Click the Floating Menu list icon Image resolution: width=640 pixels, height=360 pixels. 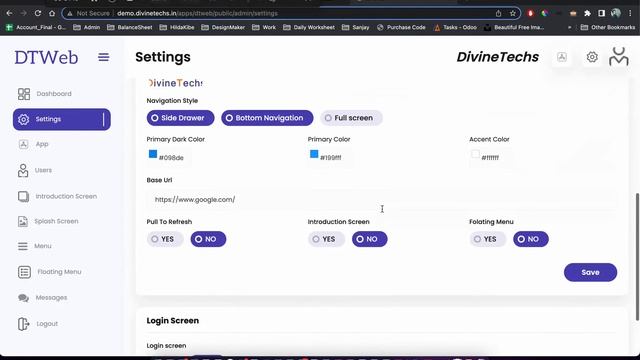pos(24,272)
